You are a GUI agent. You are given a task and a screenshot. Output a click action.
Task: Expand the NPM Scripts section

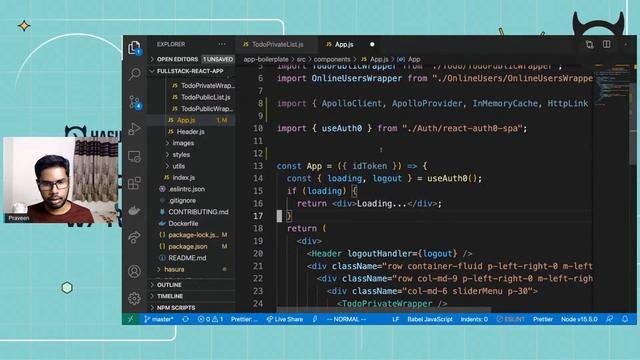tap(192, 307)
